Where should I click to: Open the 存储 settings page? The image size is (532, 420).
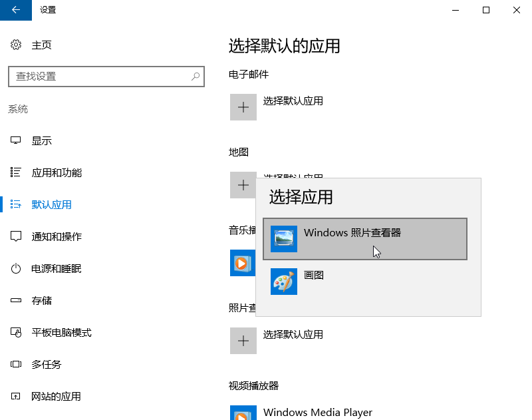(41, 301)
